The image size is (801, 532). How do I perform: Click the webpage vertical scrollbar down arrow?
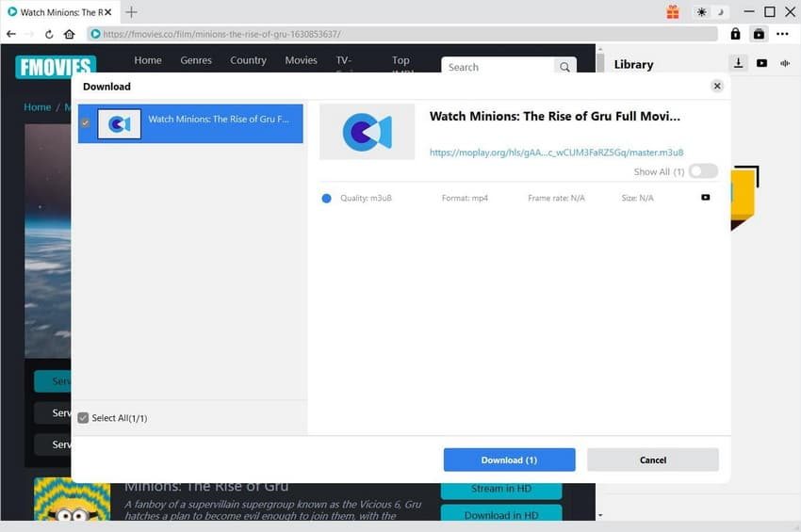600,515
